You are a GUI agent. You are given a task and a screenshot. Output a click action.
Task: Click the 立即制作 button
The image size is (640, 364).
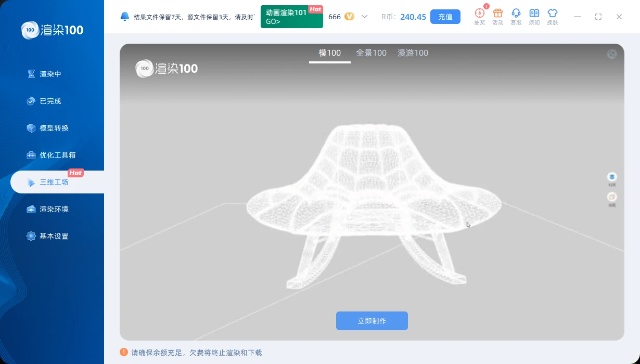[372, 321]
